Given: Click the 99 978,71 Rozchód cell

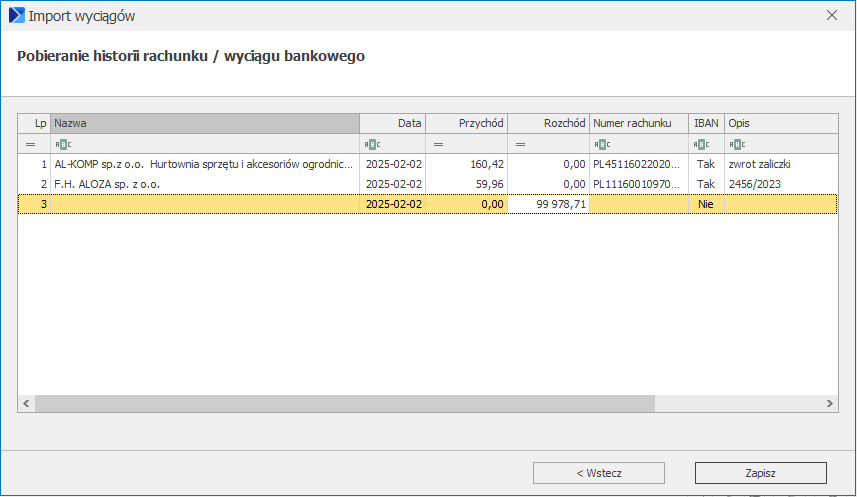Looking at the screenshot, I should pyautogui.click(x=548, y=204).
